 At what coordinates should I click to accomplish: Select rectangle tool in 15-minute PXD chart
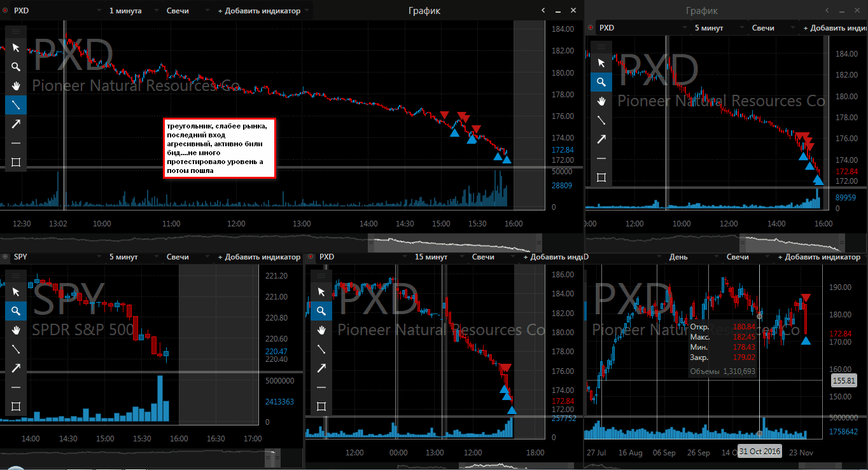coord(321,406)
